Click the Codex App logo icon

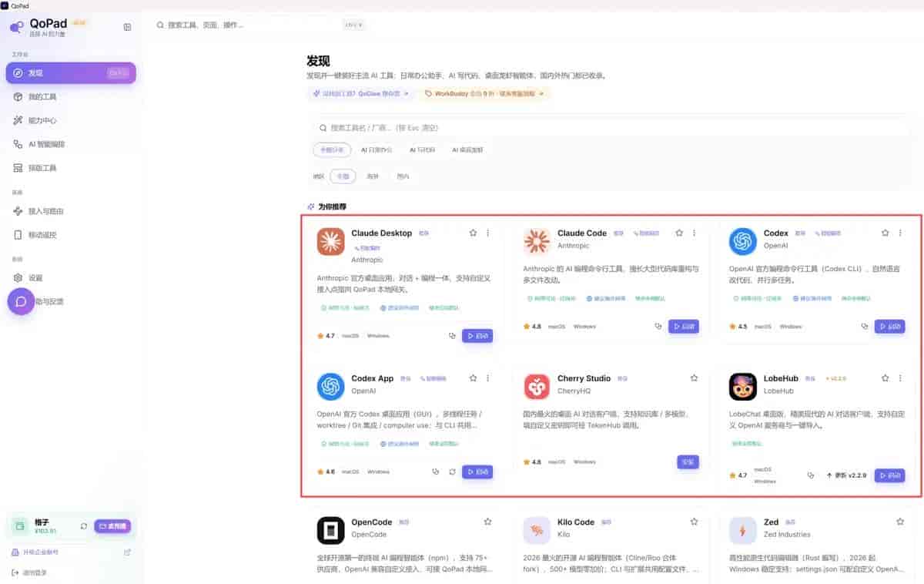pos(331,387)
